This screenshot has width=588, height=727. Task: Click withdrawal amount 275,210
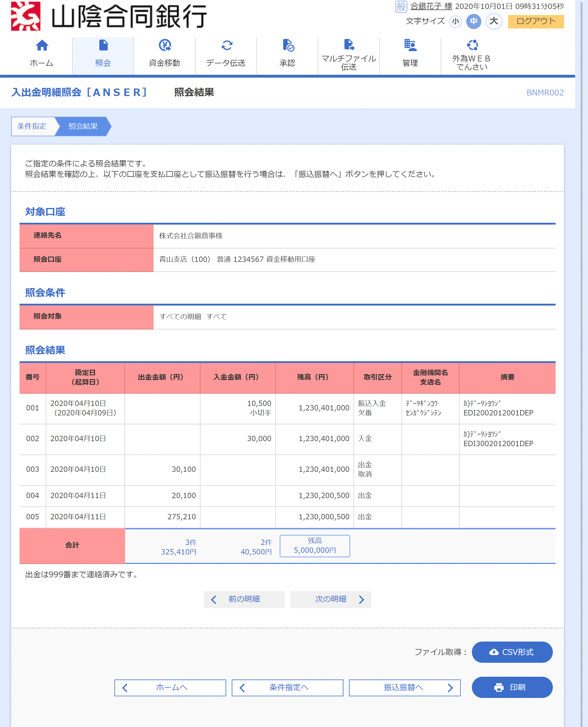(181, 517)
